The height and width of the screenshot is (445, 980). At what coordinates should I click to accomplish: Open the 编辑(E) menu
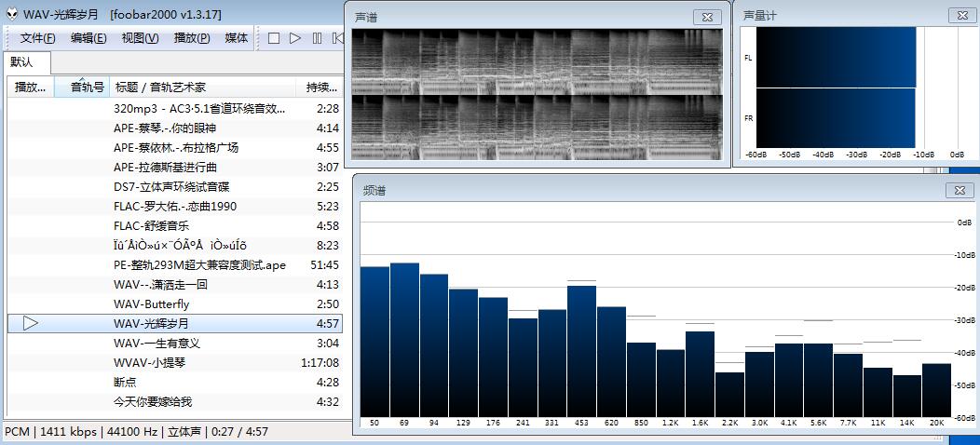[88, 38]
